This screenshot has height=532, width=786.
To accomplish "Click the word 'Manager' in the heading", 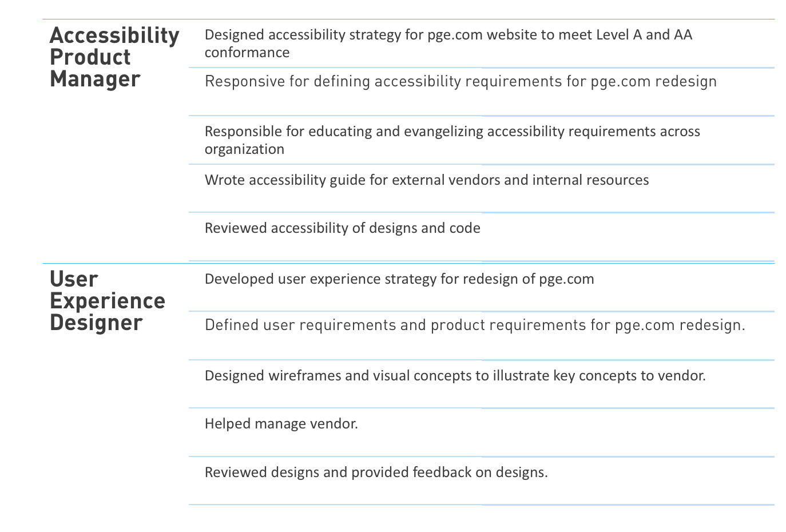I will coord(95,79).
